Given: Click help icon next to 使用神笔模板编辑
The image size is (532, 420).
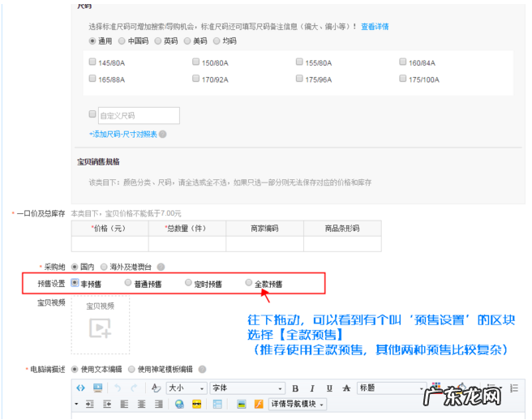Looking at the screenshot, I should pyautogui.click(x=202, y=370).
